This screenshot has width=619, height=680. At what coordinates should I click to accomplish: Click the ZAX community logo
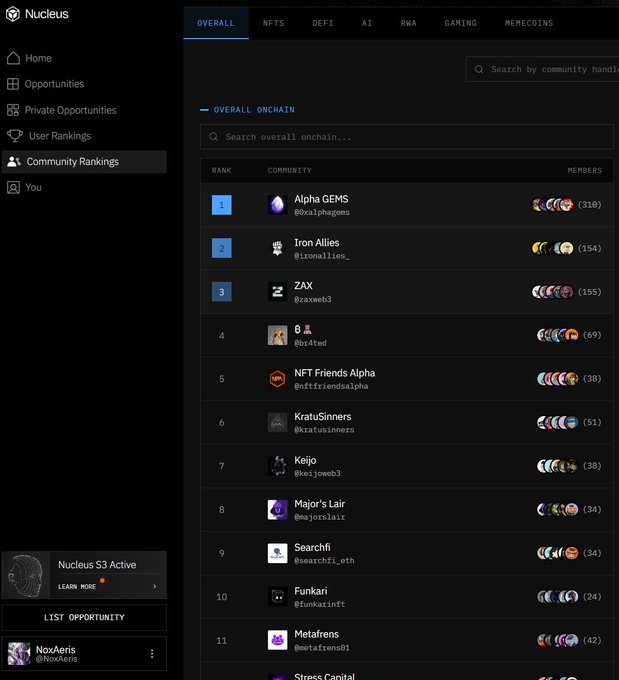(x=278, y=292)
